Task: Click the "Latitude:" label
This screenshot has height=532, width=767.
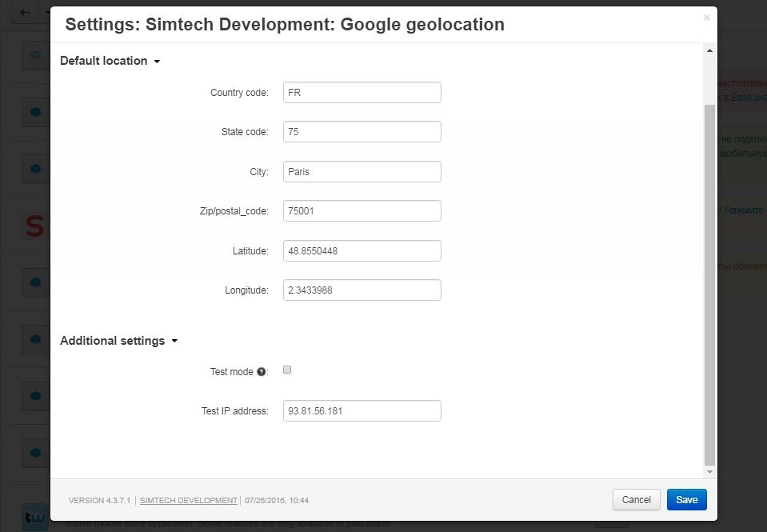Action: 250,251
